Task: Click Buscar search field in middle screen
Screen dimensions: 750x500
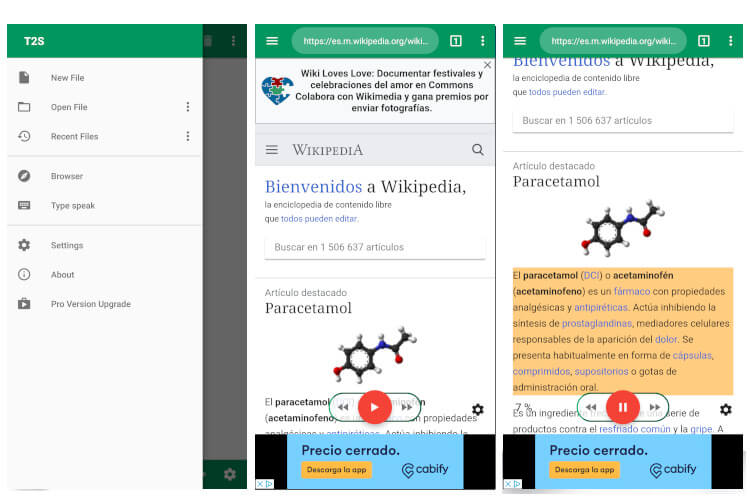Action: pos(375,247)
